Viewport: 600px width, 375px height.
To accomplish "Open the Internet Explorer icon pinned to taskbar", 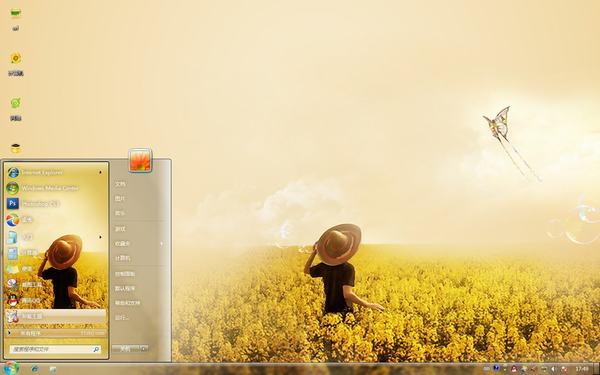I will pos(35,369).
